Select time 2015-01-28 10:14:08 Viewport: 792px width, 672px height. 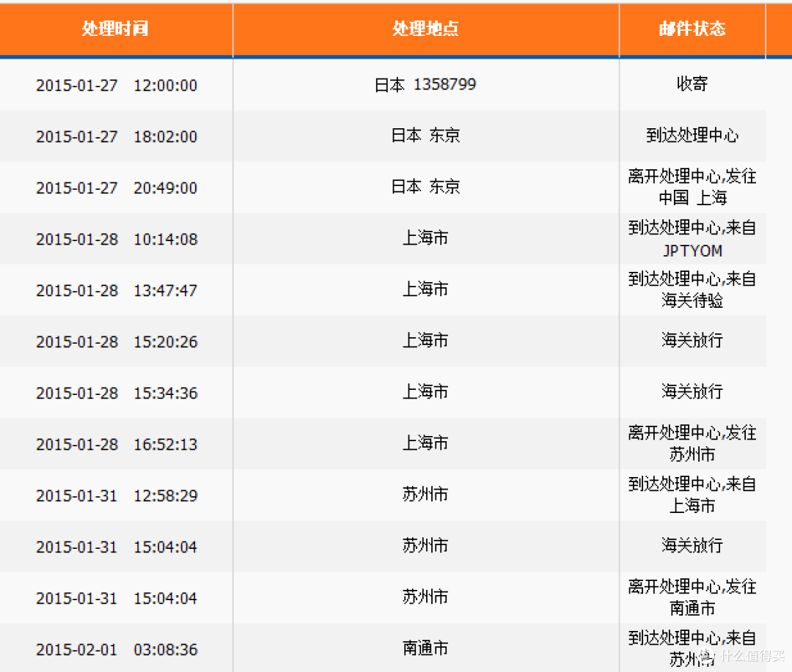click(x=117, y=240)
